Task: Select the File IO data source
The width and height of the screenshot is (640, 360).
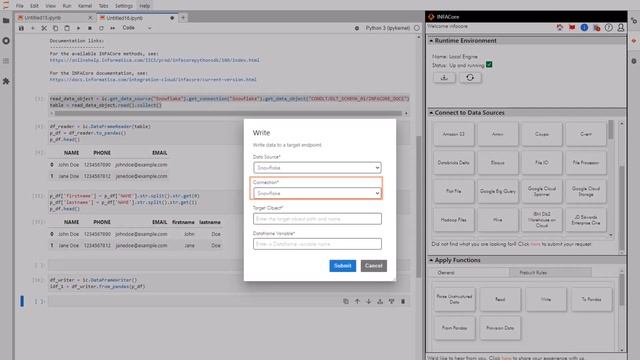Action: (542, 163)
